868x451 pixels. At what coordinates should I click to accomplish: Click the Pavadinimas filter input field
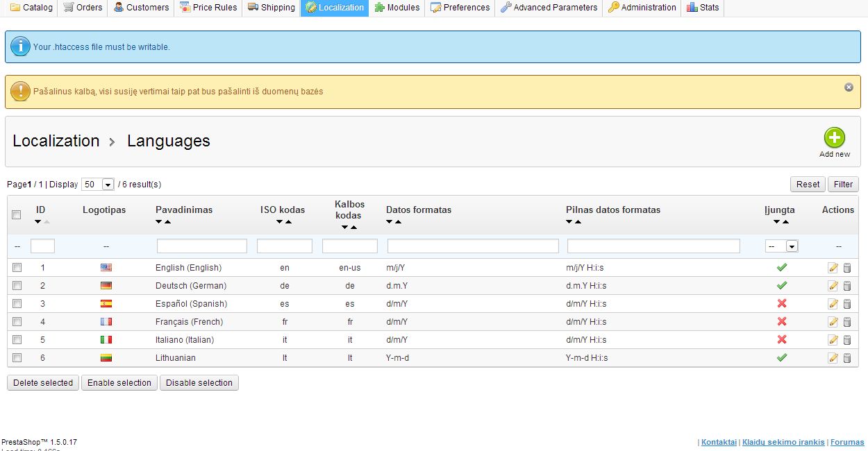(201, 246)
